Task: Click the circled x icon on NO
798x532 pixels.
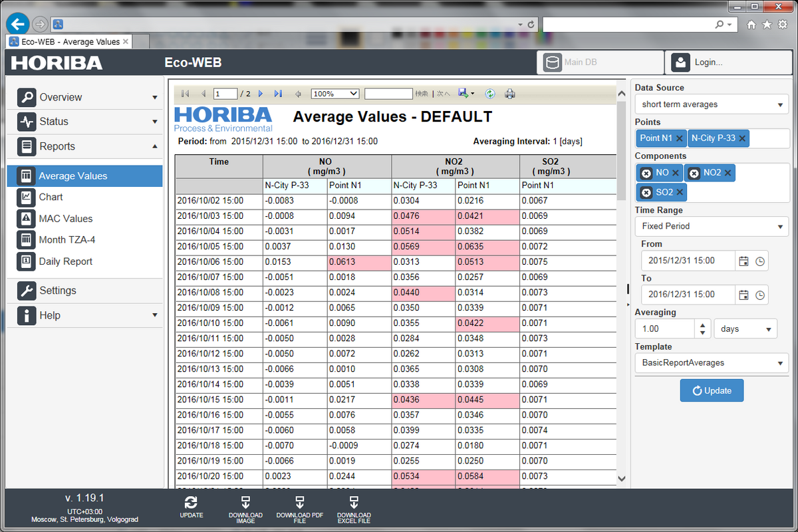Action: coord(646,173)
